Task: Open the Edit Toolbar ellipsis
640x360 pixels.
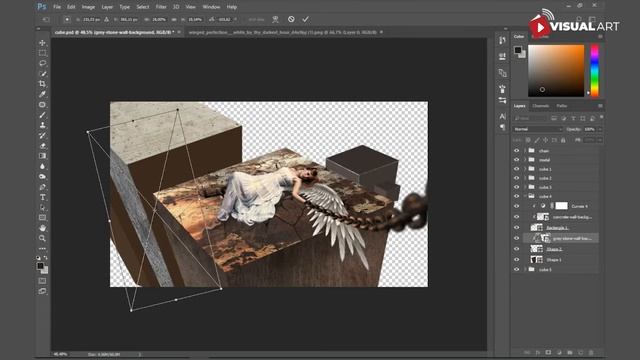Action: click(42, 249)
